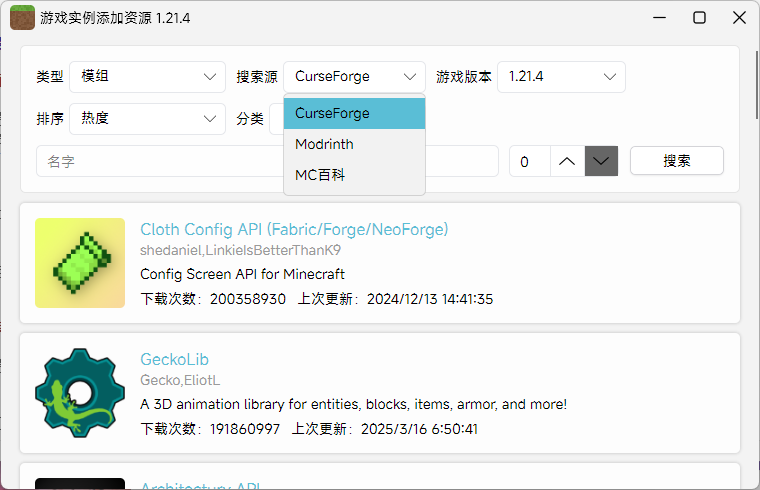Decrease page number with down arrow
This screenshot has height=490, width=760.
601,161
